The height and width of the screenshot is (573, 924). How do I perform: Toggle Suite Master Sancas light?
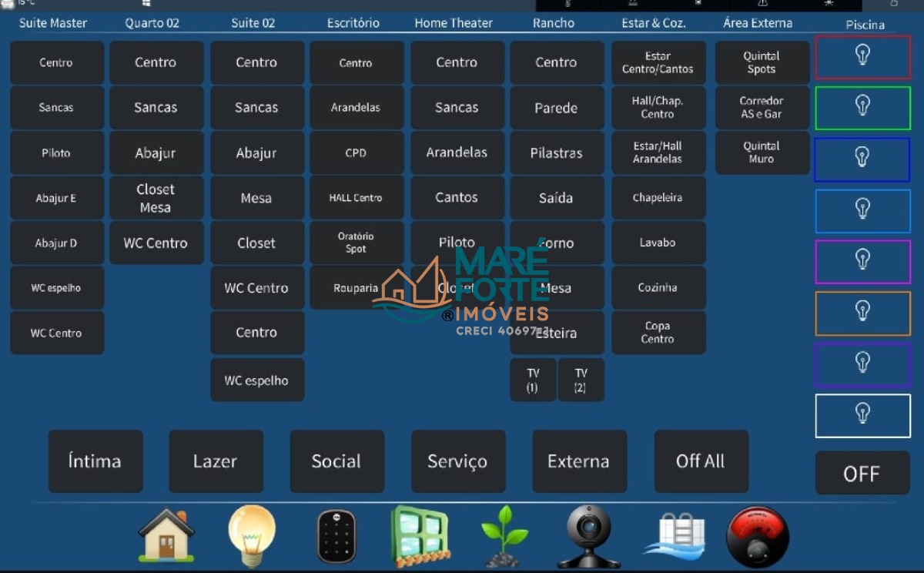(56, 108)
